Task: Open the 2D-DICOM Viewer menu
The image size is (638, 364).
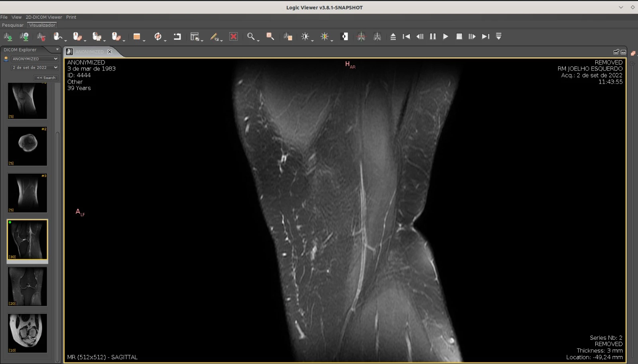Action: (44, 17)
